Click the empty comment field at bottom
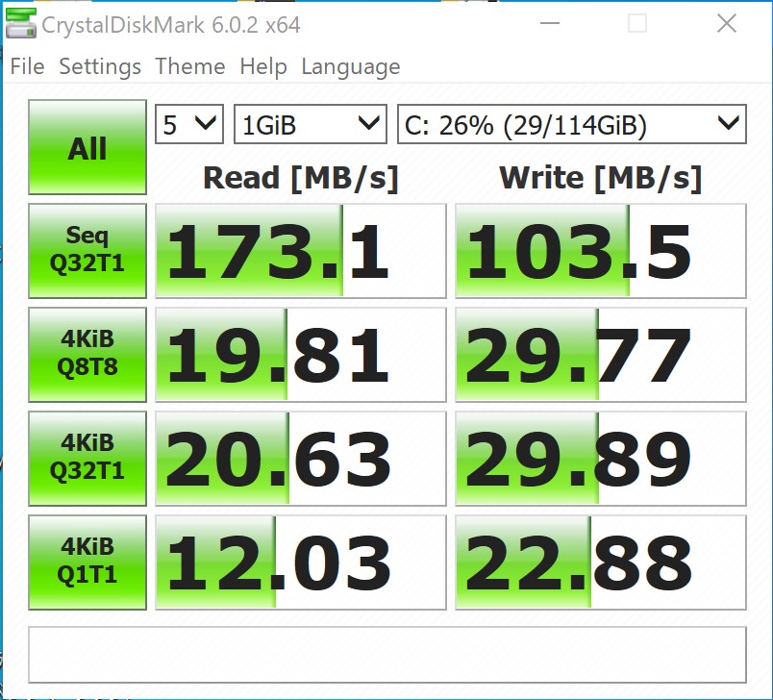This screenshot has height=700, width=773. 387,655
